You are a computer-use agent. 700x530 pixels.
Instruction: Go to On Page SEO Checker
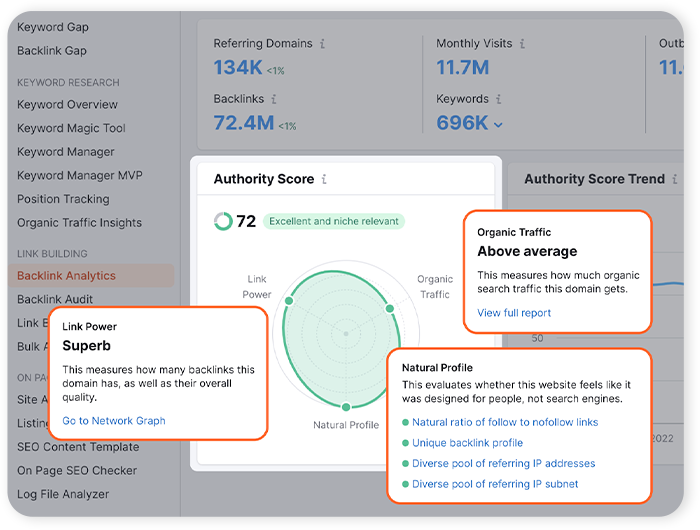tap(77, 471)
